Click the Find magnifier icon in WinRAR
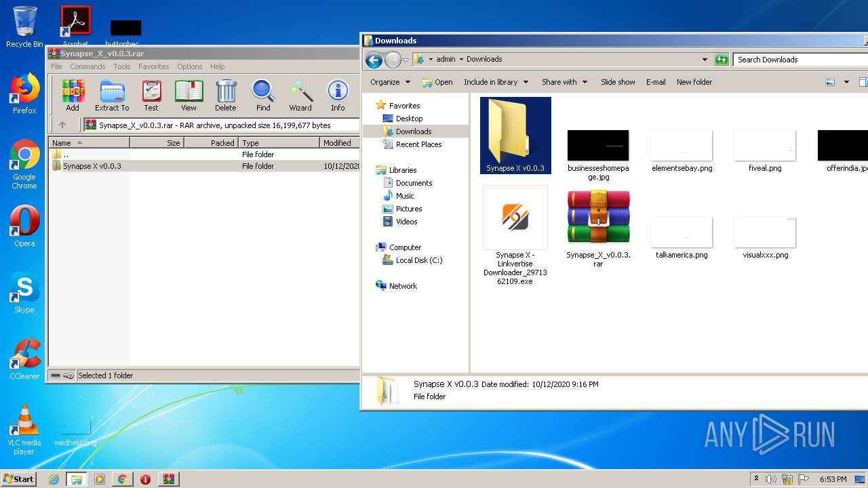 click(x=263, y=96)
